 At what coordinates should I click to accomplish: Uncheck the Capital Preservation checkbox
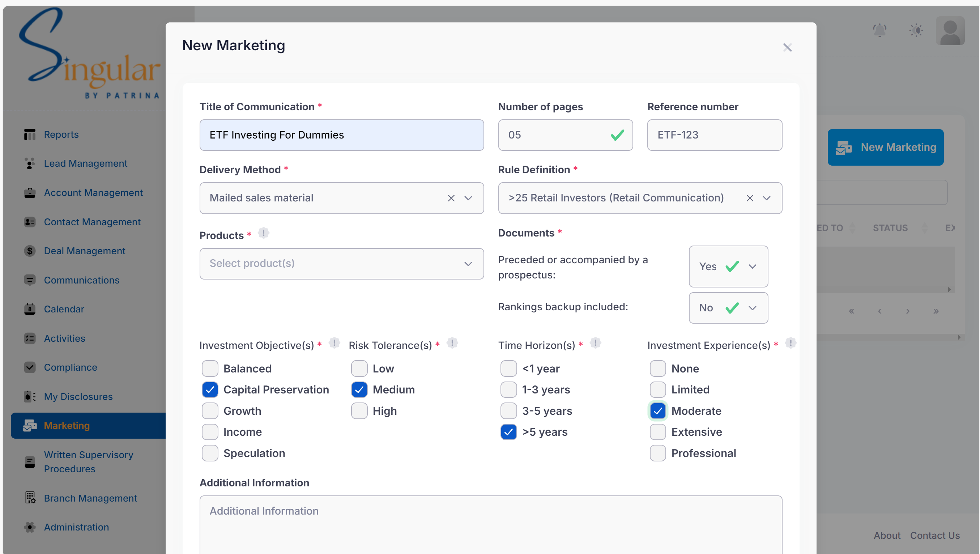coord(210,389)
